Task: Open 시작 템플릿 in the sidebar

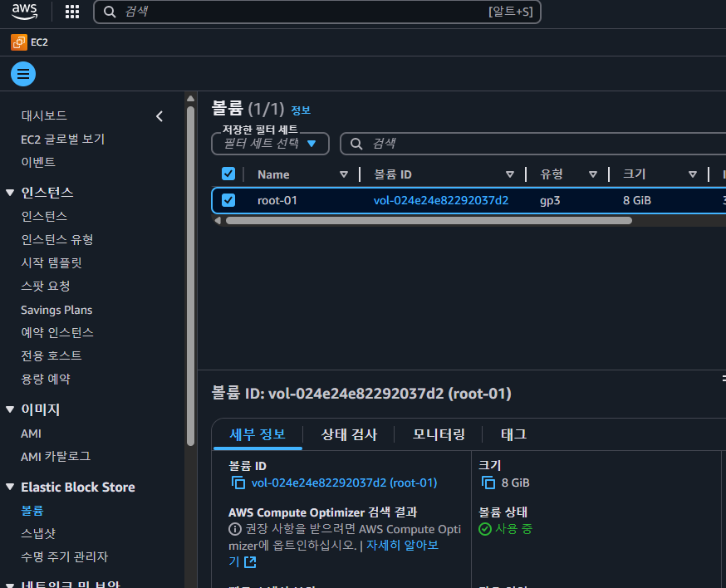Action: coord(52,262)
